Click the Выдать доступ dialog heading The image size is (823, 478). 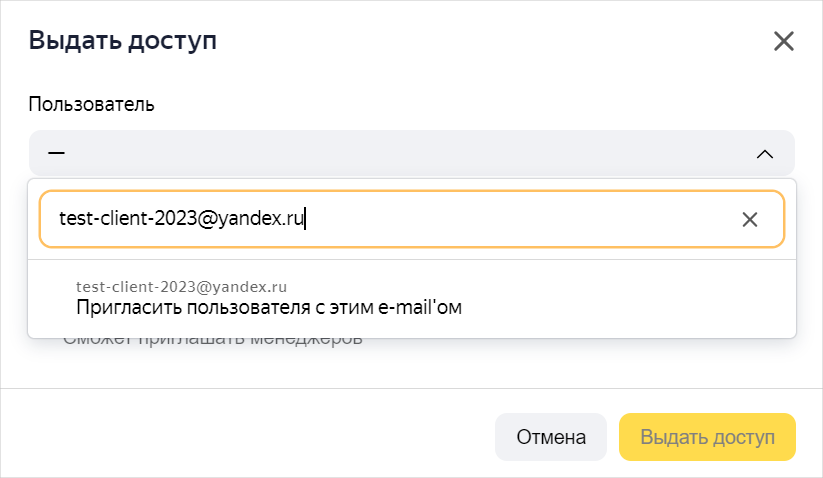click(x=122, y=40)
